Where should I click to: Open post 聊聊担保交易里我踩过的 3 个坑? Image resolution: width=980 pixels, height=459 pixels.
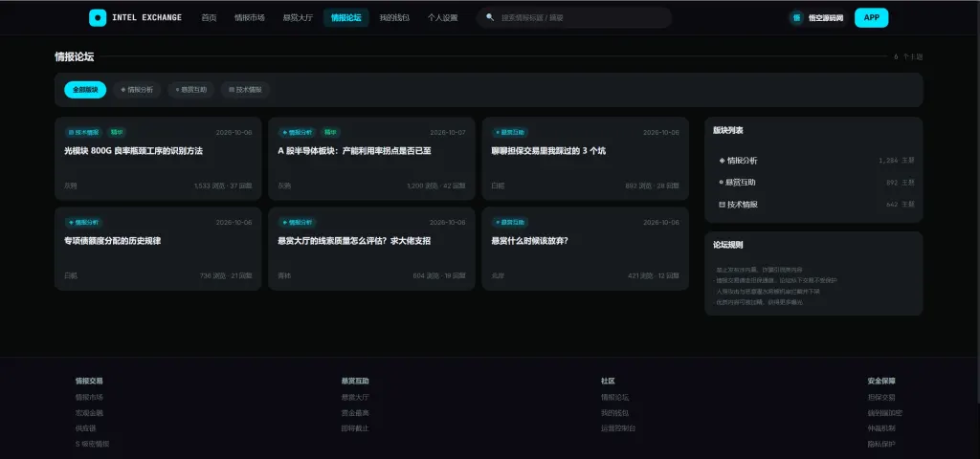point(548,151)
